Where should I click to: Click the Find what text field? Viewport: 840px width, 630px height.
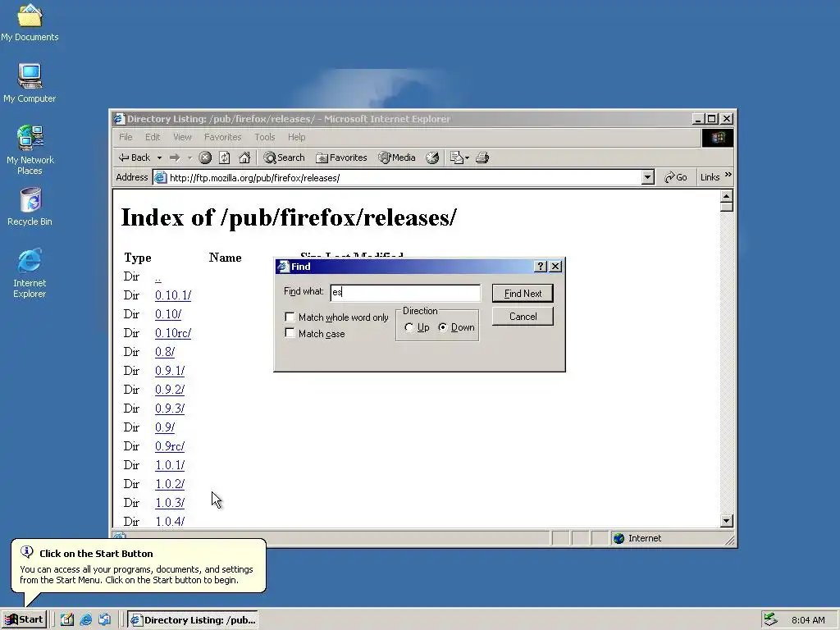click(405, 292)
